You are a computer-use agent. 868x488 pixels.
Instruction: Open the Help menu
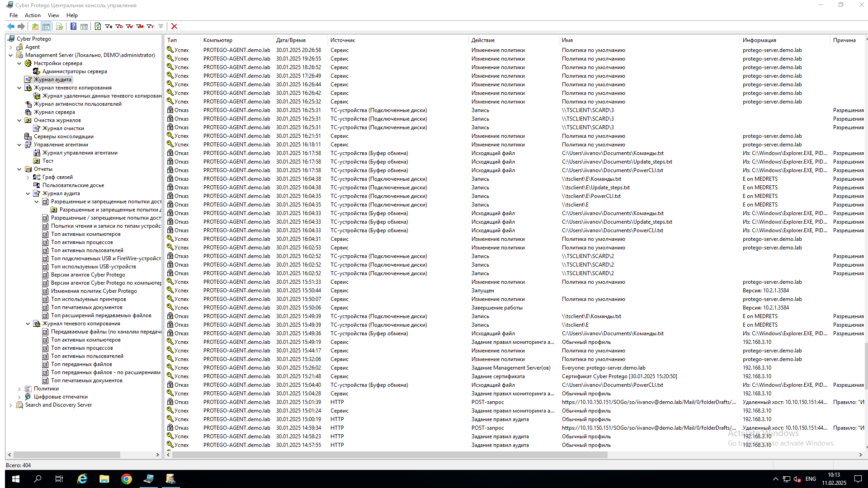click(72, 15)
